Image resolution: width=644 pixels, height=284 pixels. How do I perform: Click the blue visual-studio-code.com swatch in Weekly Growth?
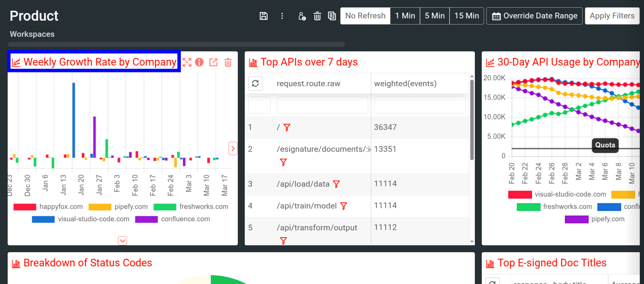(43, 219)
